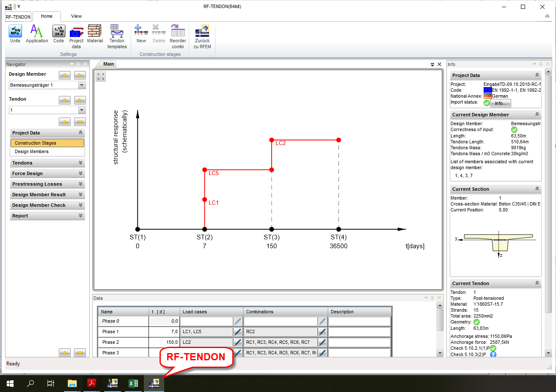Expand the Prestressing Losses section

pyautogui.click(x=47, y=184)
